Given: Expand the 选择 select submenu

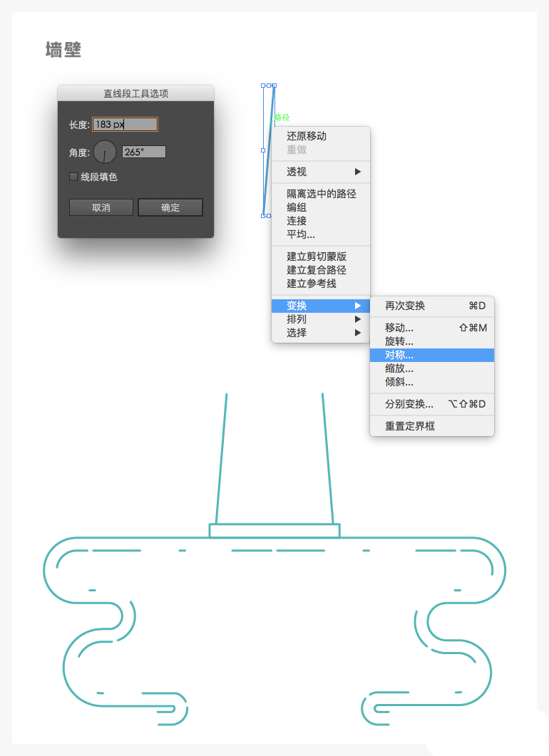Looking at the screenshot, I should click(x=321, y=333).
